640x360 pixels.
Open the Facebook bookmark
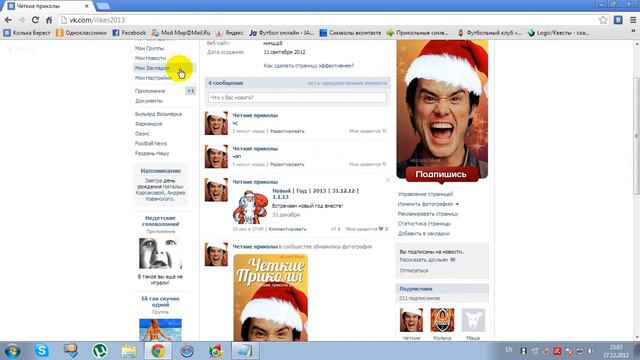tap(129, 33)
